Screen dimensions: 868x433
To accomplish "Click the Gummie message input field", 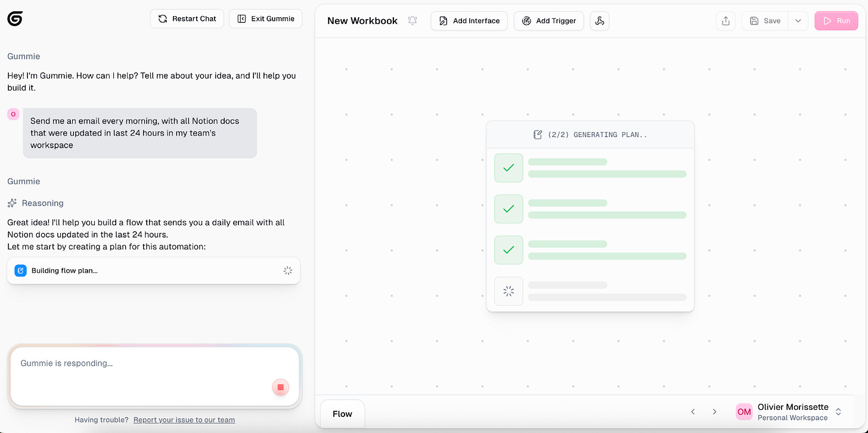I will [x=154, y=376].
